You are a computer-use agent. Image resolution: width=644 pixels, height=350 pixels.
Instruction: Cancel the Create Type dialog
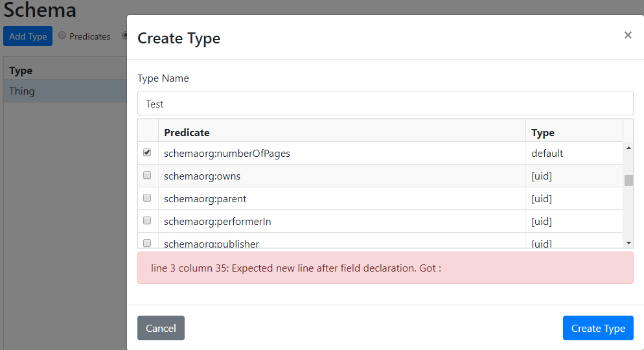click(x=161, y=328)
